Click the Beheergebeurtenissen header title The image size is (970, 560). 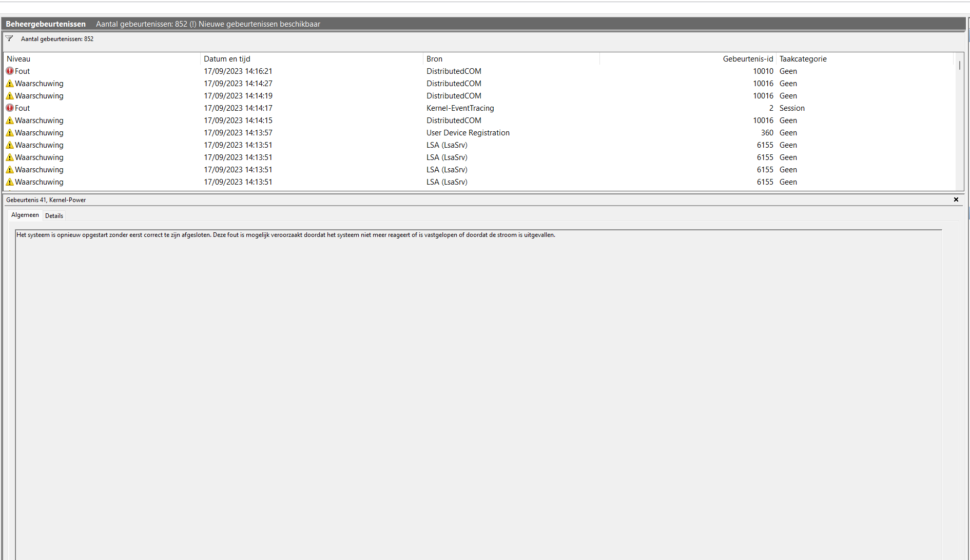pos(46,24)
